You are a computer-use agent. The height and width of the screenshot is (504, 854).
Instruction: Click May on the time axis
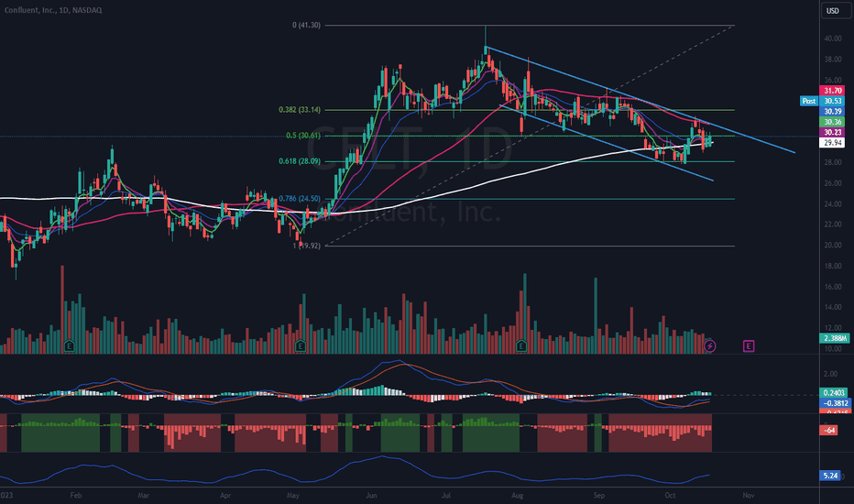point(293,495)
